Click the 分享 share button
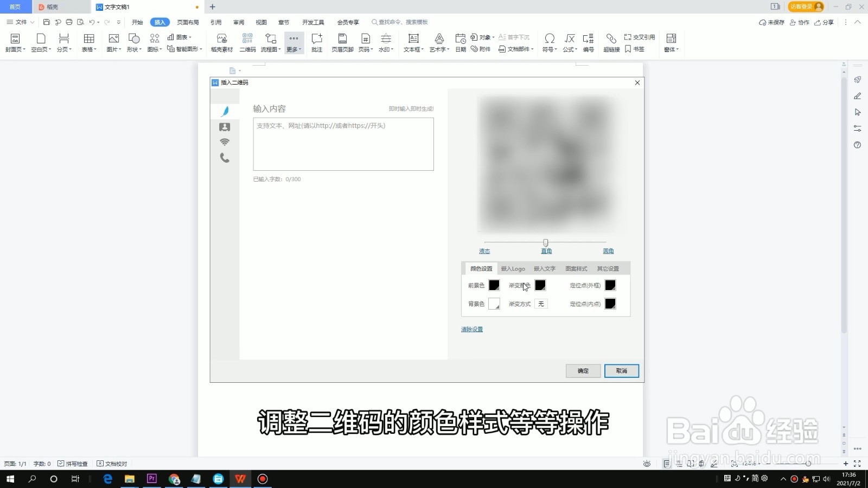 pos(824,22)
